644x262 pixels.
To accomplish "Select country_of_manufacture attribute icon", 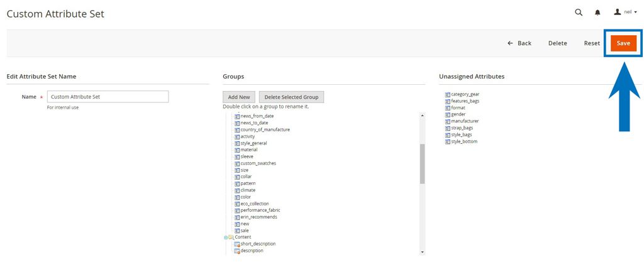I will tap(237, 130).
